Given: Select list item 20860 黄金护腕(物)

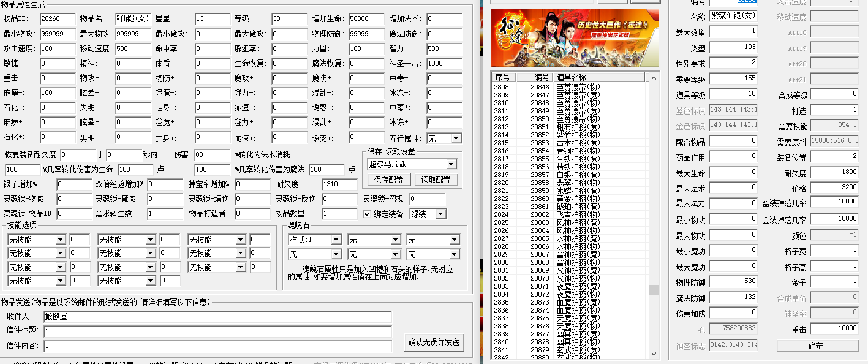Looking at the screenshot, I should pyautogui.click(x=578, y=199).
